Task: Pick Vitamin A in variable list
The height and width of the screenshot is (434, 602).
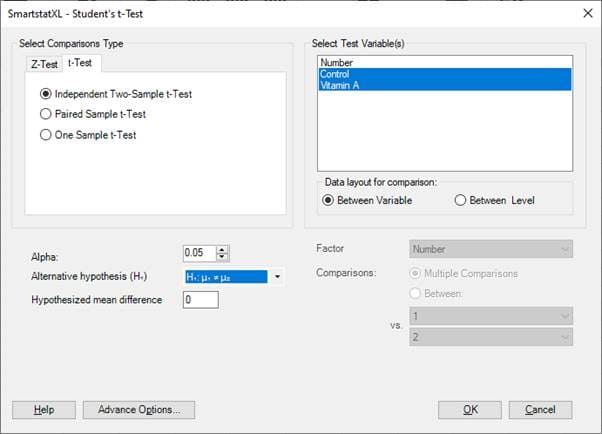Action: (x=342, y=85)
